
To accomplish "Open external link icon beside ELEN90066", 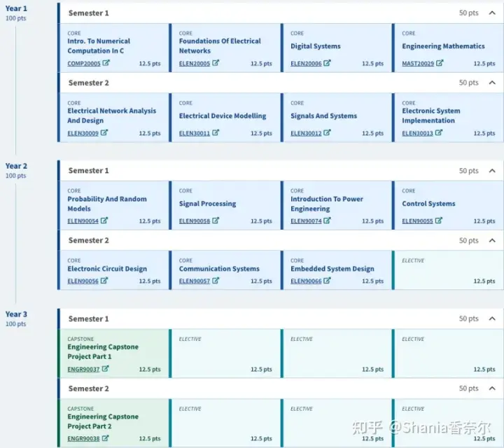I will tap(327, 281).
